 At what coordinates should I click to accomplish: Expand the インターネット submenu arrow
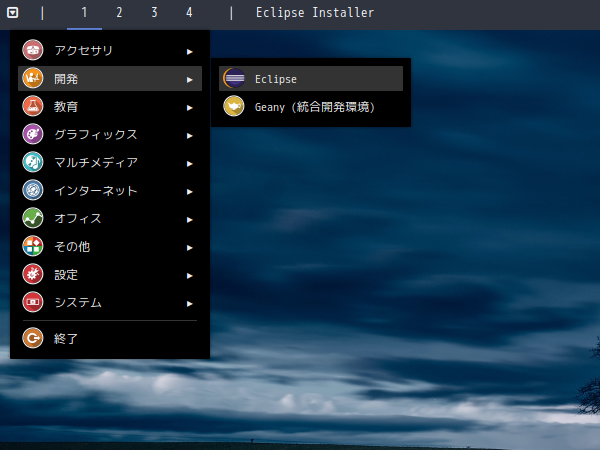pos(189,192)
